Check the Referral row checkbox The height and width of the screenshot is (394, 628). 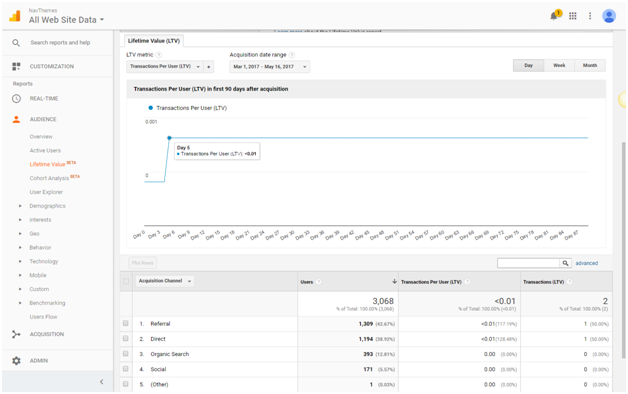pos(126,323)
